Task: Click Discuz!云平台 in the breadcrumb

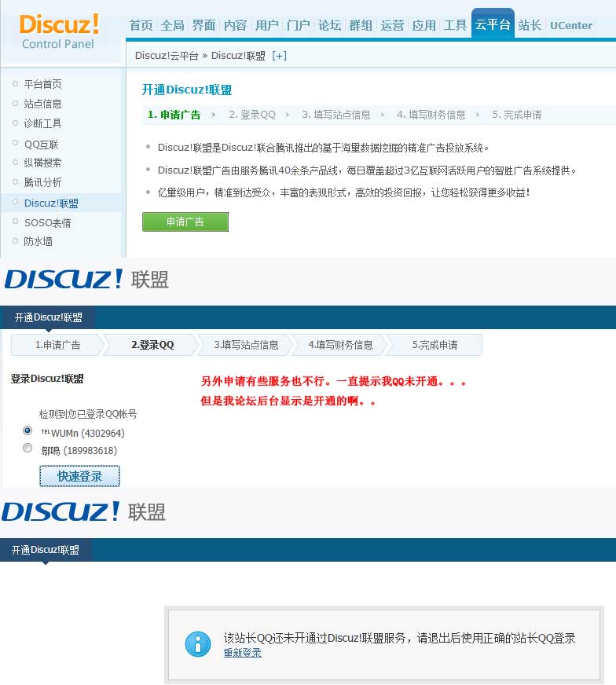Action: tap(167, 56)
